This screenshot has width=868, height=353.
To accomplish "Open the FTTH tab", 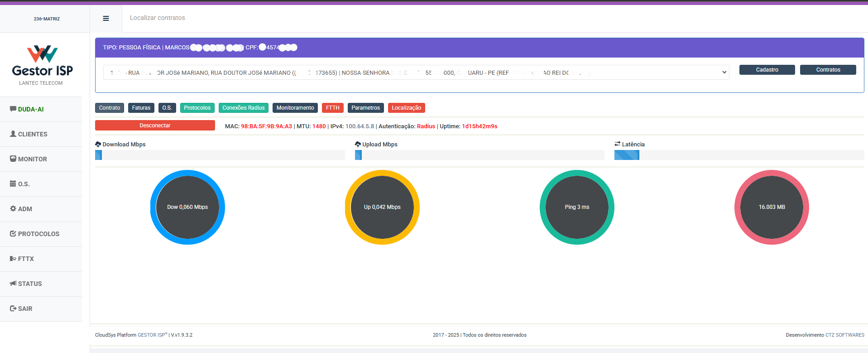I will point(332,108).
